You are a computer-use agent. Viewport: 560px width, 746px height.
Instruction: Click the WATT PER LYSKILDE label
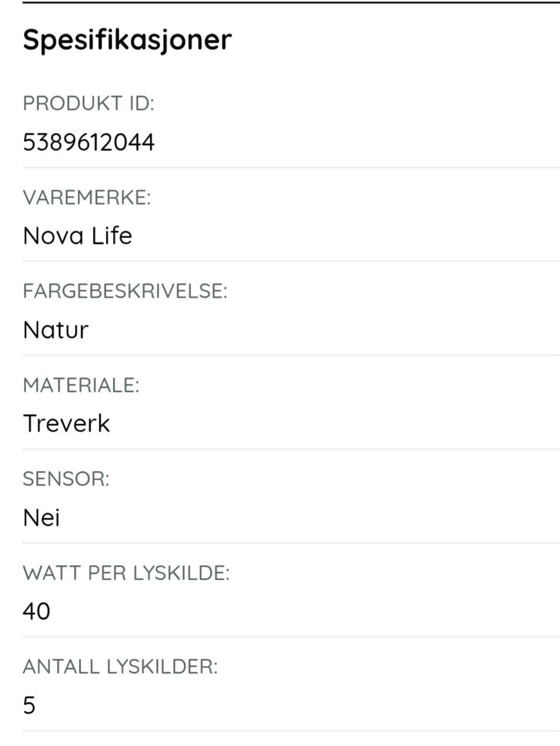pos(126,573)
